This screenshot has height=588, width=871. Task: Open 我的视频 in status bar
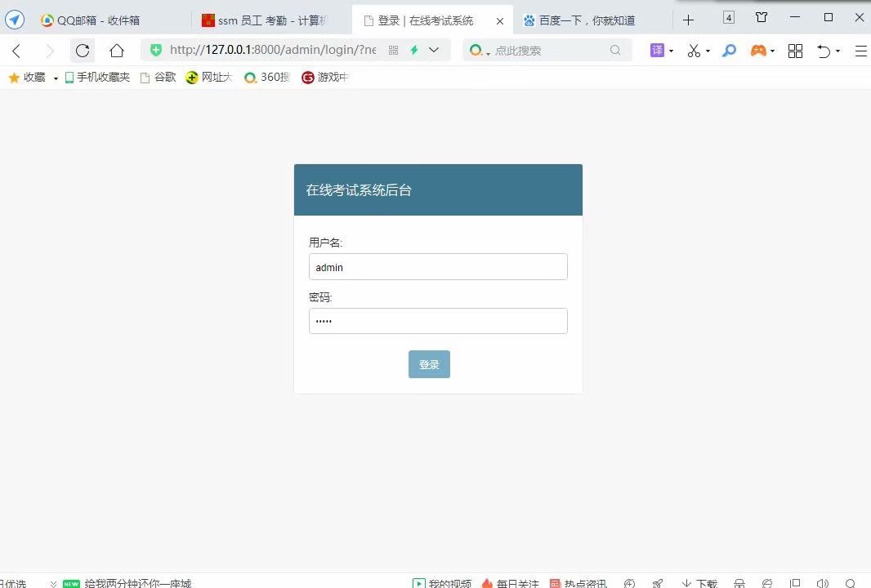click(x=442, y=584)
